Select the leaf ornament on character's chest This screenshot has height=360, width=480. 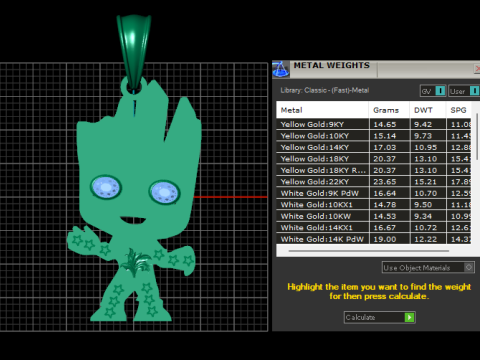(x=135, y=262)
